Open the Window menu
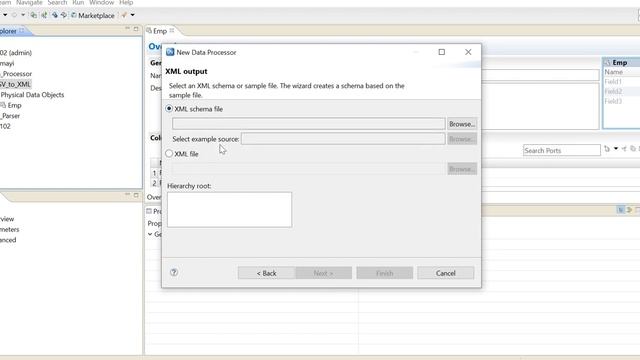Screen dimensions: 640x360 pyautogui.click(x=102, y=2)
